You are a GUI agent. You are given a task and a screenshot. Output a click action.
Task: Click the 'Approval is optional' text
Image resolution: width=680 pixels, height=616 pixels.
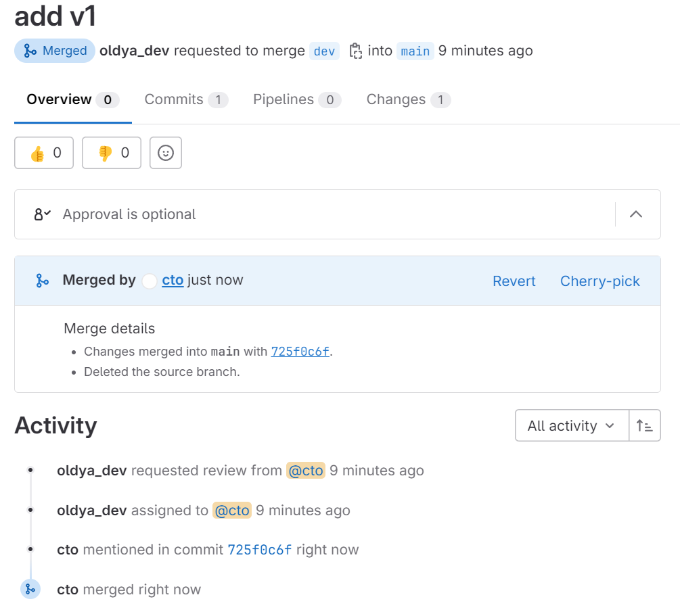[x=129, y=214]
